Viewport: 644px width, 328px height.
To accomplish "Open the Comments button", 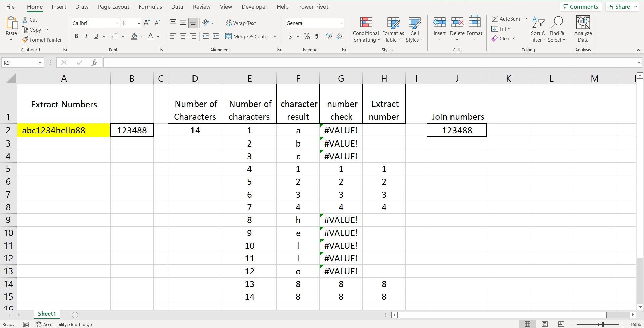I will [581, 7].
